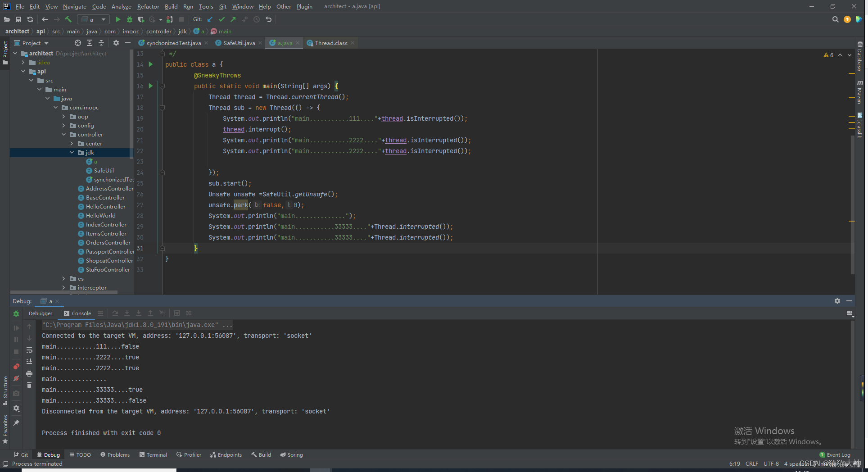Run configuration 'a' with green play button
Image resolution: width=868 pixels, height=472 pixels.
(118, 19)
